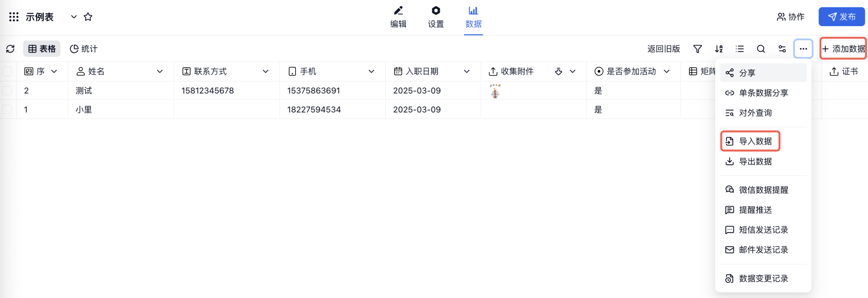868x298 pixels.
Task: Select 邮件发送记录 in the menu
Action: click(x=763, y=250)
